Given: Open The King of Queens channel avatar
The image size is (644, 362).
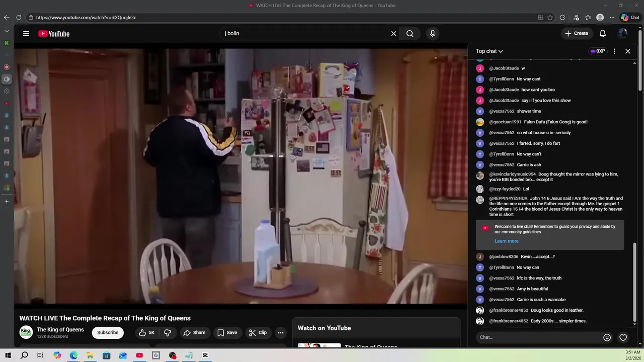Looking at the screenshot, I should tap(26, 332).
